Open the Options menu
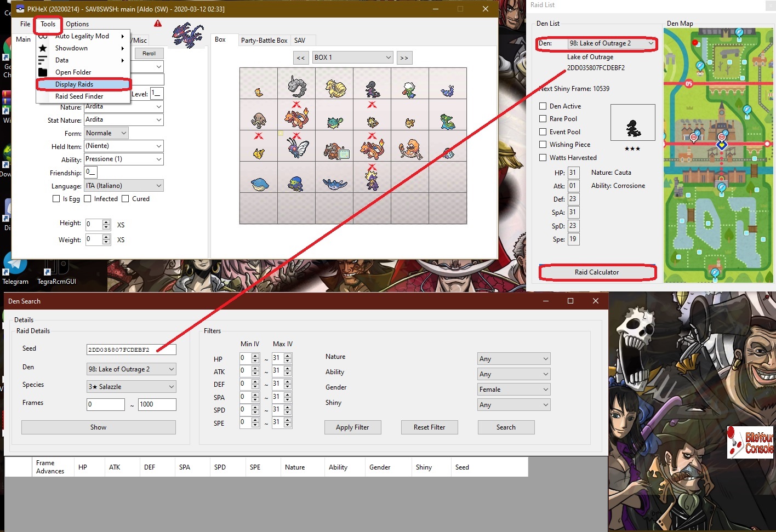This screenshot has width=776, height=532. click(77, 24)
